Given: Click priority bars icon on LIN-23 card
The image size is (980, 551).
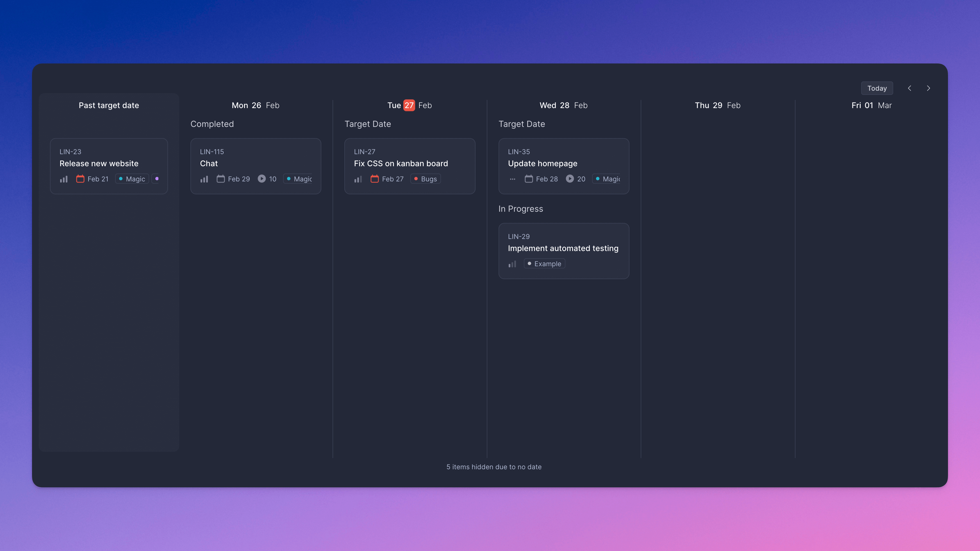Looking at the screenshot, I should point(63,179).
